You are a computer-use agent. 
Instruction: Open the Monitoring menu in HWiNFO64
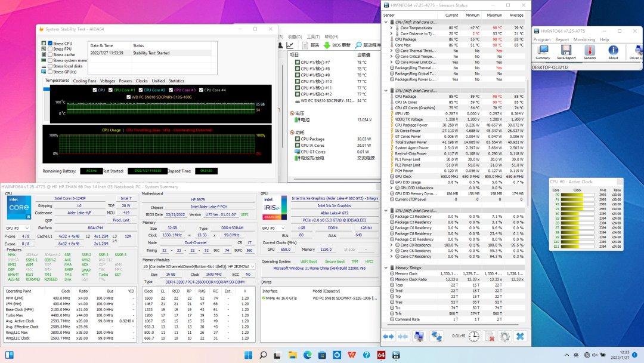(584, 39)
